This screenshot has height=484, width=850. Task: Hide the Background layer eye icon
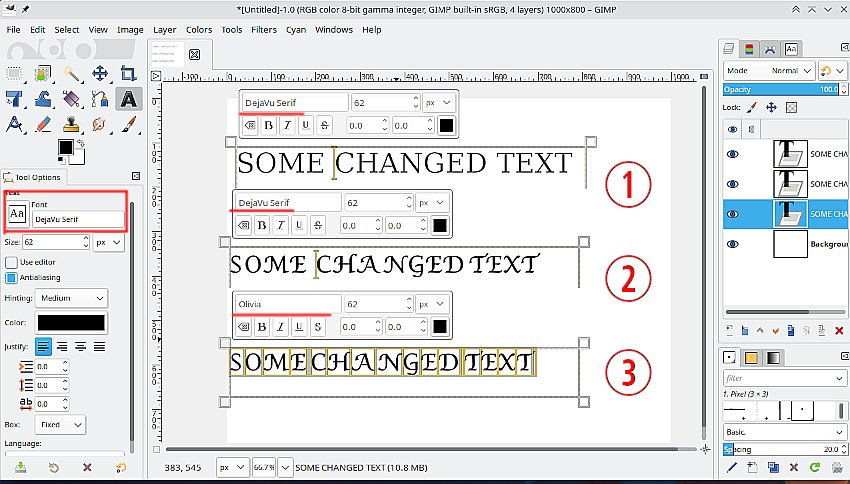(732, 244)
